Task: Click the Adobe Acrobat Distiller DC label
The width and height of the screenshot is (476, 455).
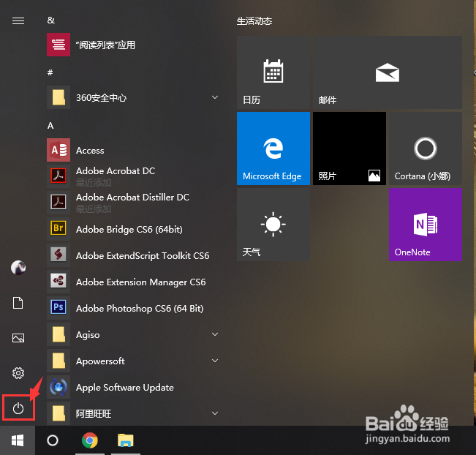Action: pyautogui.click(x=132, y=197)
